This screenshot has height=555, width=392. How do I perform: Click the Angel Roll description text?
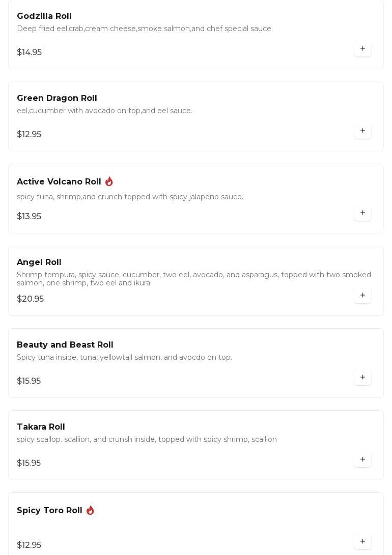[x=193, y=279]
